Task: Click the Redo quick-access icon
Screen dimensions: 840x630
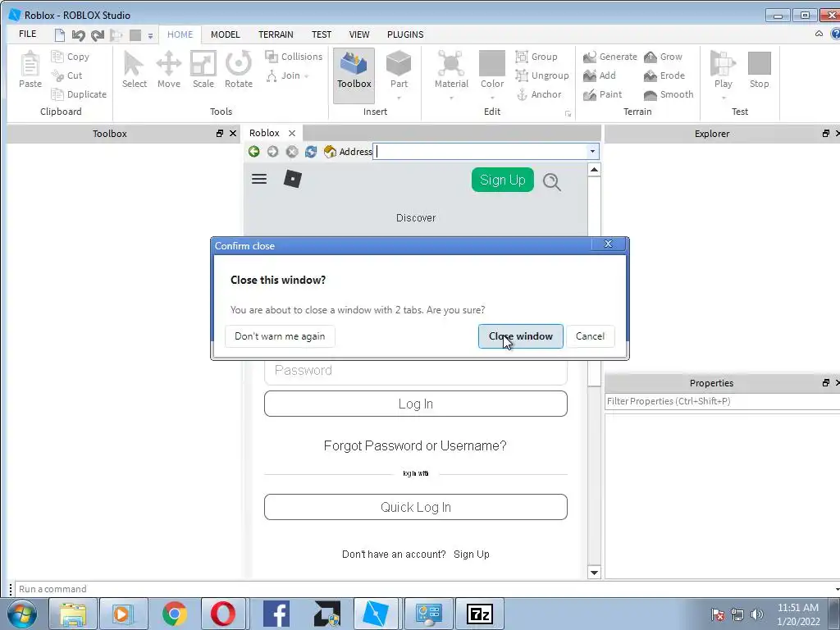Action: [x=97, y=35]
